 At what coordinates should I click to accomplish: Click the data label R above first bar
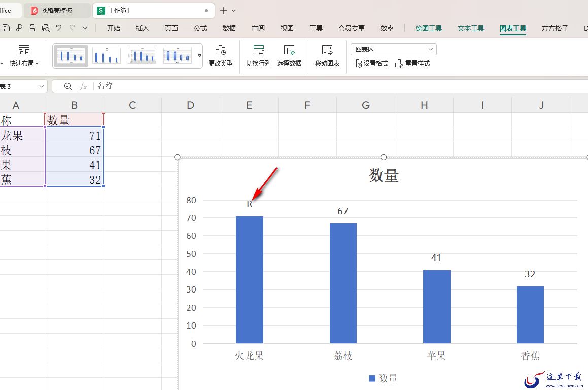pos(250,204)
